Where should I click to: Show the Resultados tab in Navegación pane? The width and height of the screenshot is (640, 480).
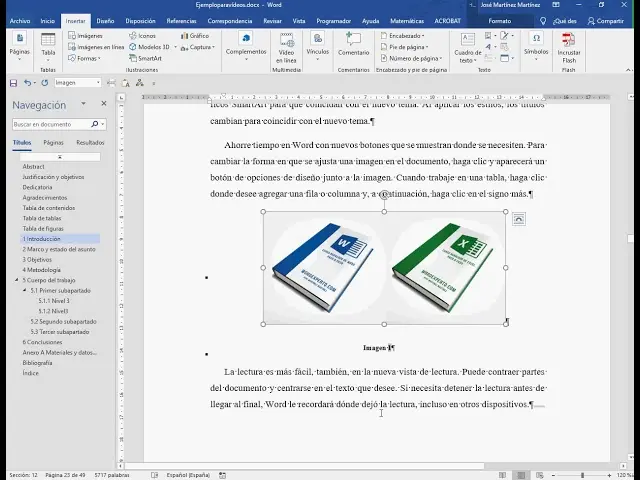click(x=90, y=142)
